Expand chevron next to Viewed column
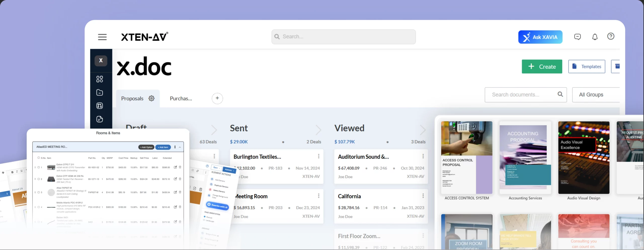The height and width of the screenshot is (250, 644). (423, 130)
